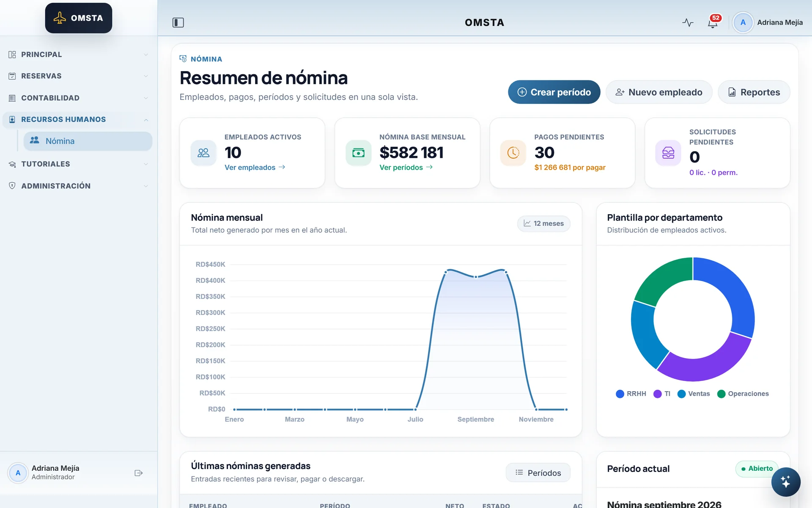812x508 pixels.
Task: Click the Pagos pendientes clock icon
Action: coord(513,153)
